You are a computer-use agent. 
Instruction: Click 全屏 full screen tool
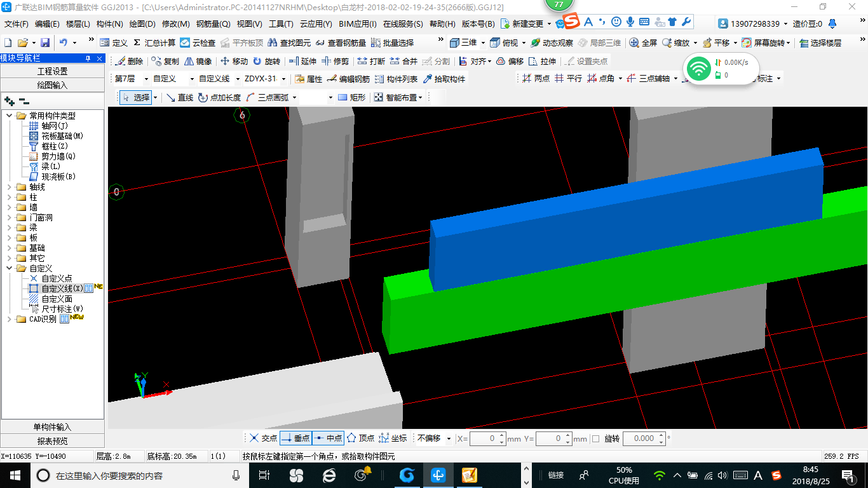tap(643, 43)
